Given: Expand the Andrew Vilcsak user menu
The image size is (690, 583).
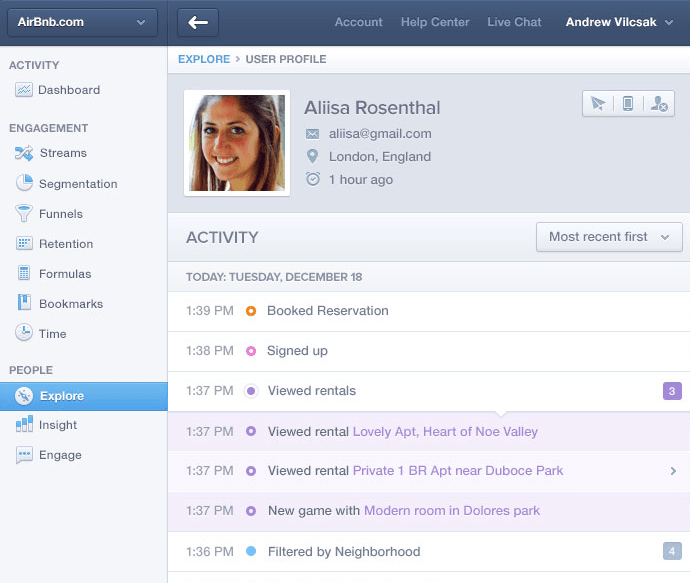Looking at the screenshot, I should (x=620, y=22).
